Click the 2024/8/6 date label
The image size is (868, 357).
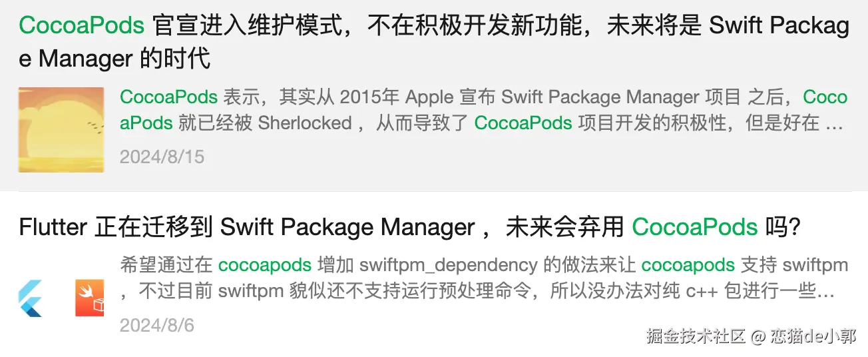pyautogui.click(x=157, y=326)
